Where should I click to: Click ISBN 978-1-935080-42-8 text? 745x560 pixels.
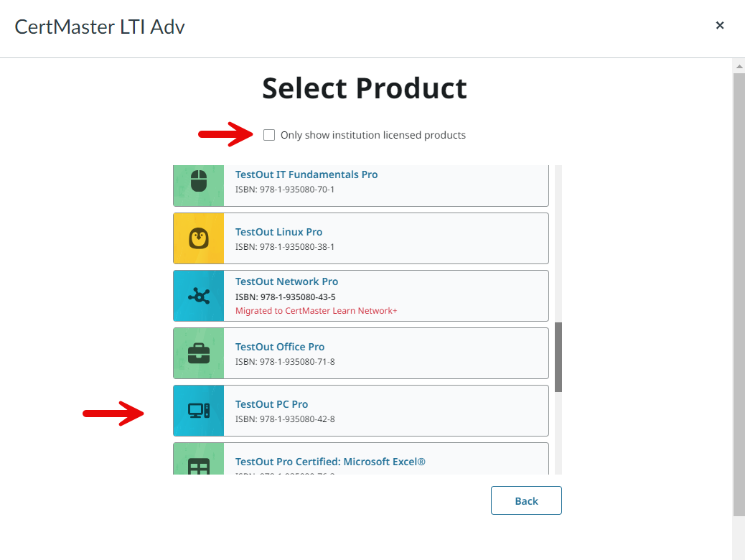coord(285,419)
